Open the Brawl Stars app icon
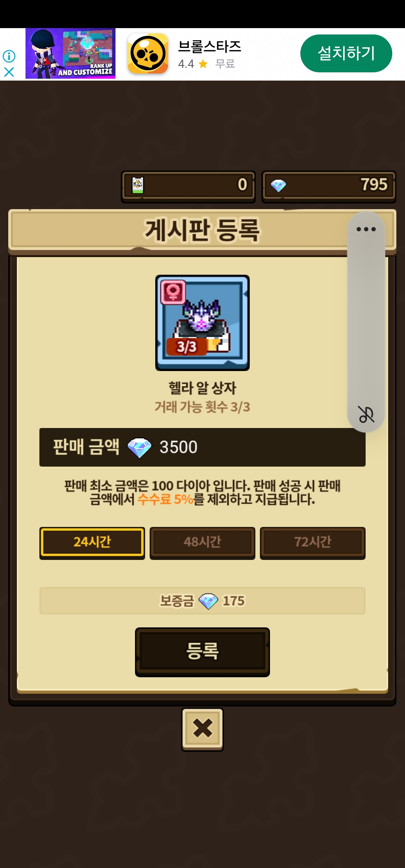Image resolution: width=405 pixels, height=868 pixels. click(148, 54)
